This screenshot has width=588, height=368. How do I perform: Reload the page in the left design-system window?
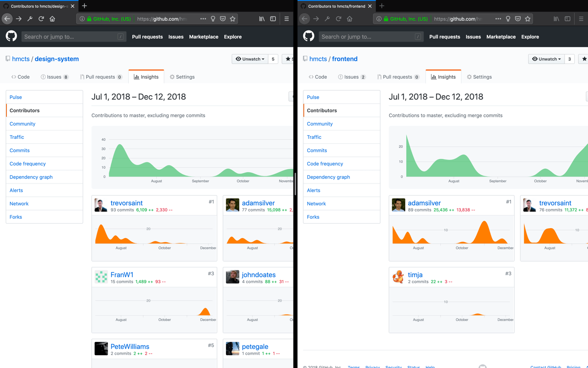pos(41,19)
